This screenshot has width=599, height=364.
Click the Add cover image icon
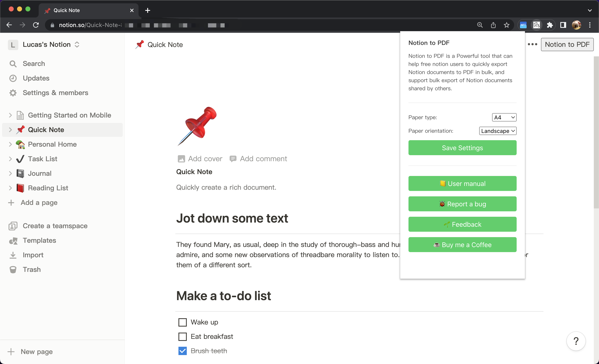point(181,159)
